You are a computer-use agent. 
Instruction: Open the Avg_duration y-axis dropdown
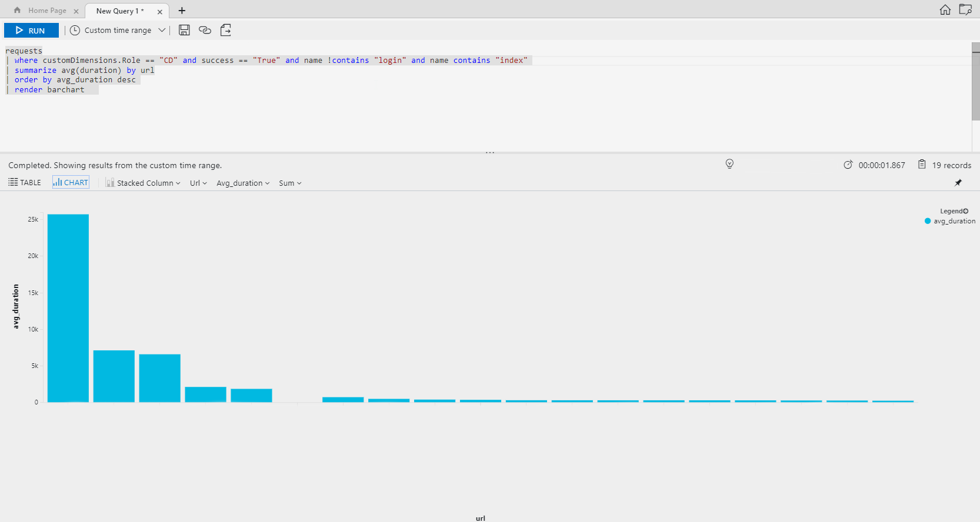[x=243, y=183]
